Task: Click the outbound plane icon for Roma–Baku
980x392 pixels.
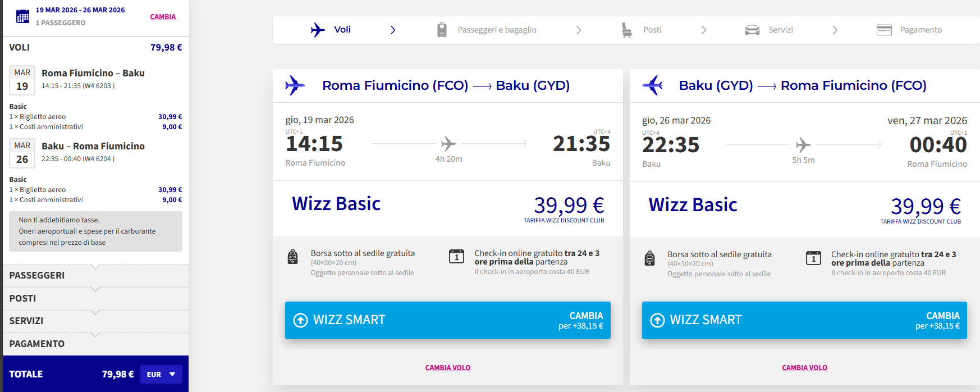Action: (x=295, y=85)
